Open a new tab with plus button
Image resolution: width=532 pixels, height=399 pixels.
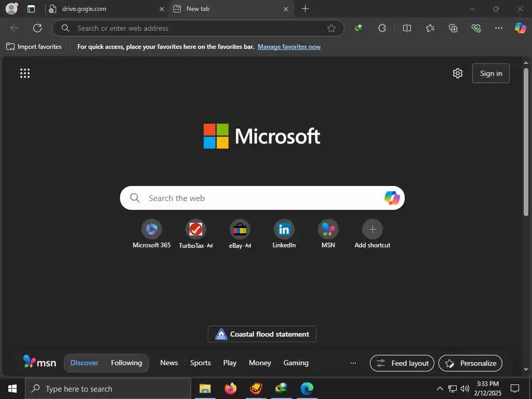click(305, 9)
